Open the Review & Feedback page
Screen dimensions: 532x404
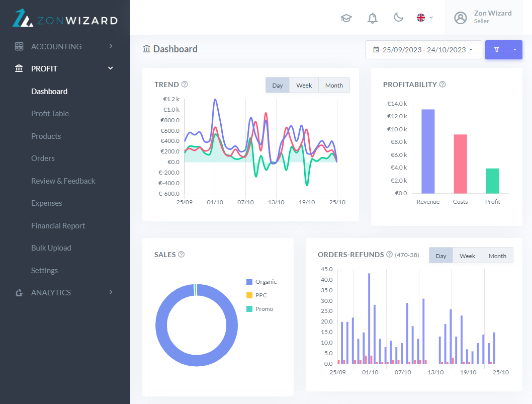tap(63, 181)
